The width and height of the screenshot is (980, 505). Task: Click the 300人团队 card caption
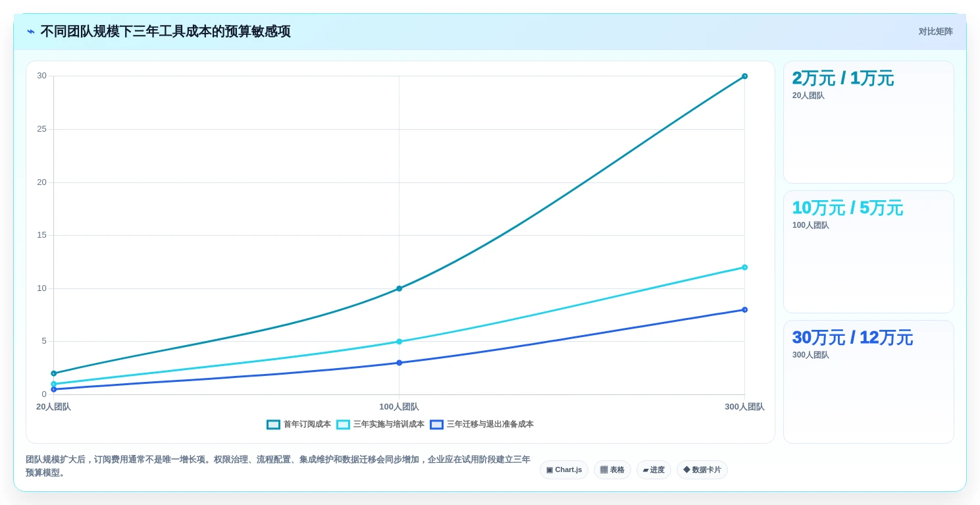pyautogui.click(x=810, y=355)
